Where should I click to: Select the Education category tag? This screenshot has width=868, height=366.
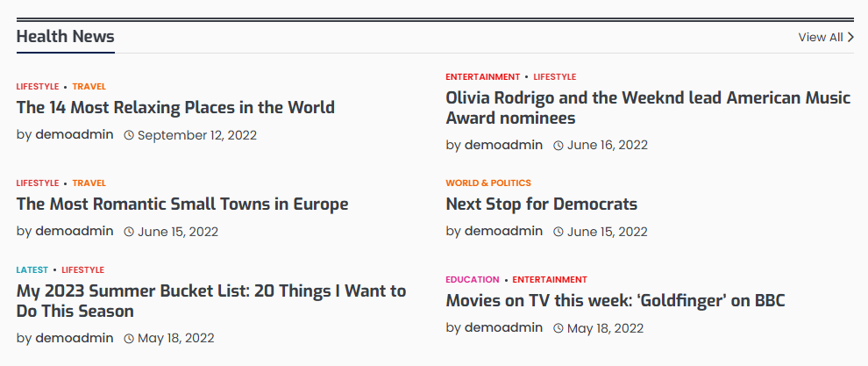click(473, 279)
